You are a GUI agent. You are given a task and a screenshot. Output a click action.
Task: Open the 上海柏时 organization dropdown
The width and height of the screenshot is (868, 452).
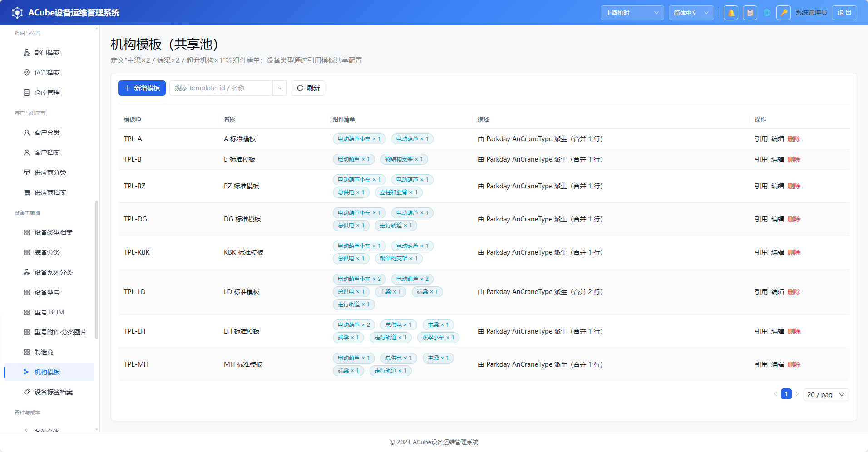(632, 13)
